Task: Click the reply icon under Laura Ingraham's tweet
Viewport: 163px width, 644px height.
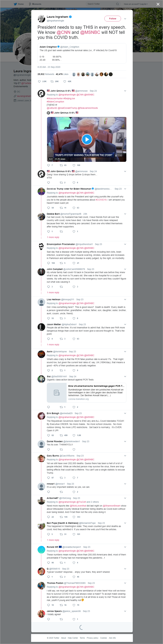Action: [x=39, y=81]
